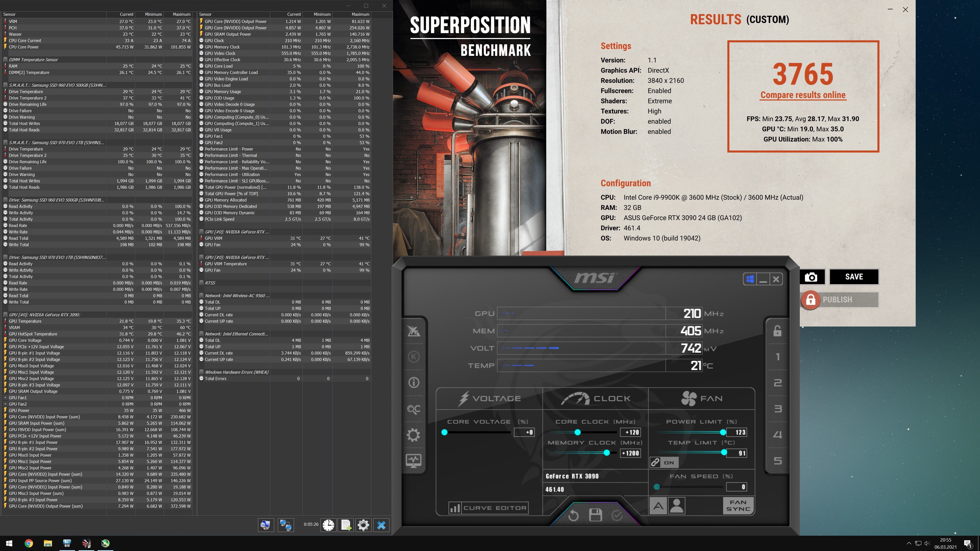Open HWiNFO sensor settings gear icon

(x=363, y=525)
